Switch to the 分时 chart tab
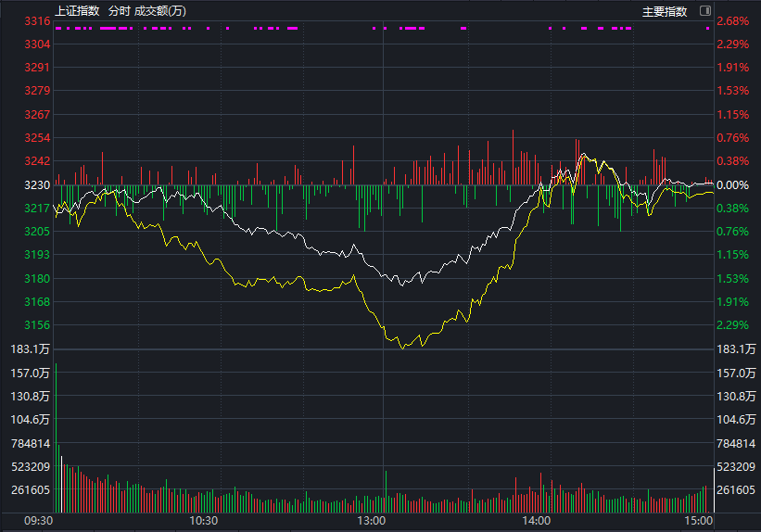Image resolution: width=761 pixels, height=532 pixels. pos(119,11)
